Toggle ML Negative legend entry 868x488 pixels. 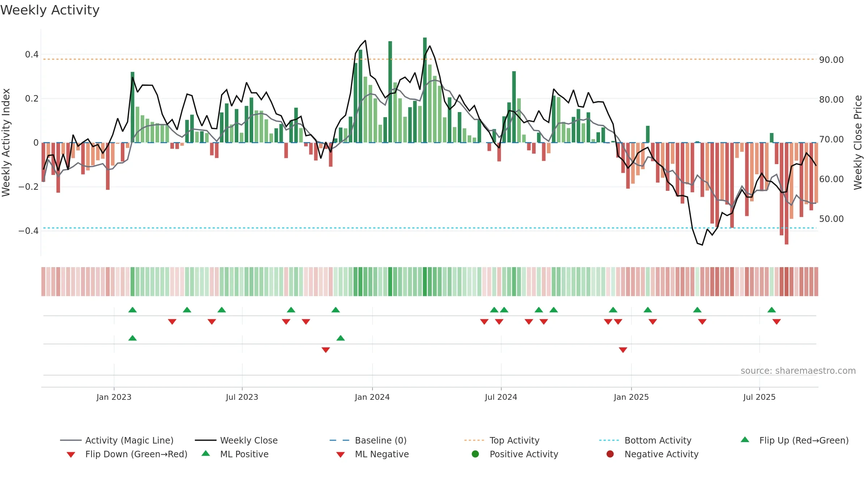[x=373, y=454]
